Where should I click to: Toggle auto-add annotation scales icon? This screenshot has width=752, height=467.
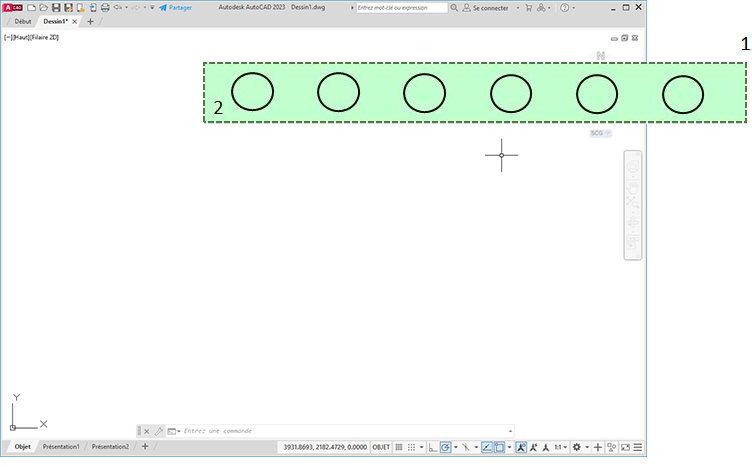pyautogui.click(x=533, y=447)
